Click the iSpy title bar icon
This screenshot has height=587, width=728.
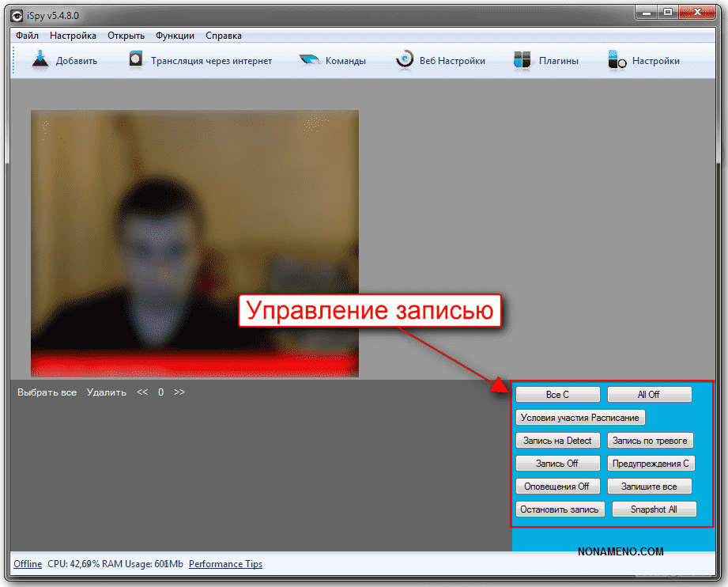coord(16,14)
